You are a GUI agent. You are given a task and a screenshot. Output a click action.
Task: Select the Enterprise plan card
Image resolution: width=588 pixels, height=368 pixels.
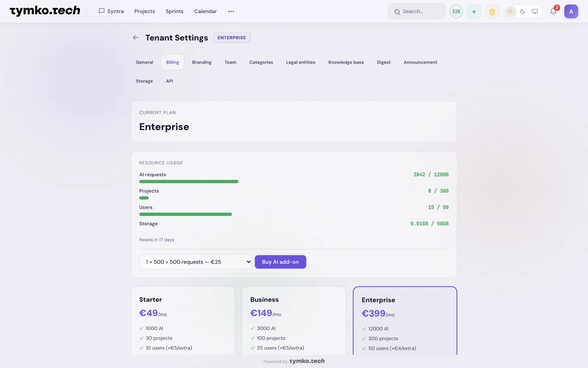(405, 321)
